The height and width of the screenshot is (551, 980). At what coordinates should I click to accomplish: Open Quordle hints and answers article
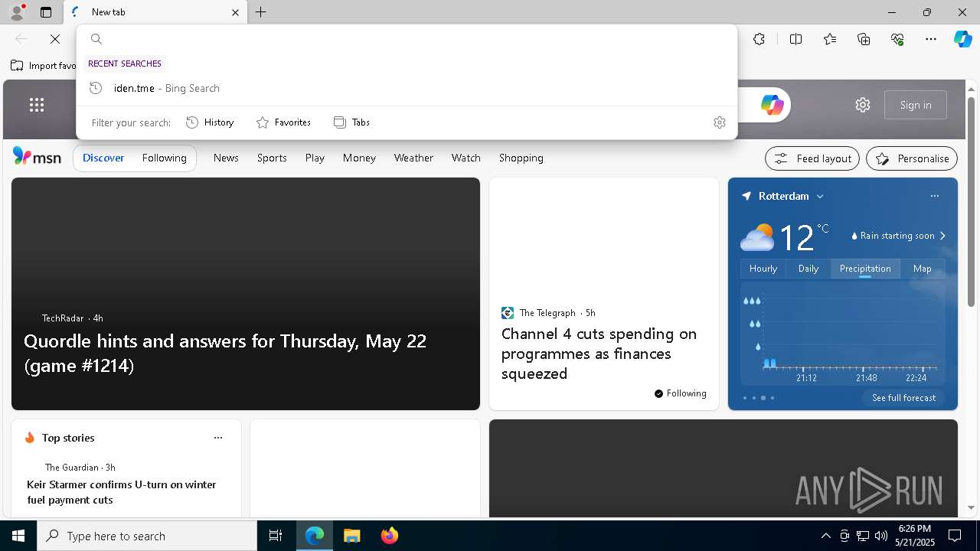(x=225, y=353)
